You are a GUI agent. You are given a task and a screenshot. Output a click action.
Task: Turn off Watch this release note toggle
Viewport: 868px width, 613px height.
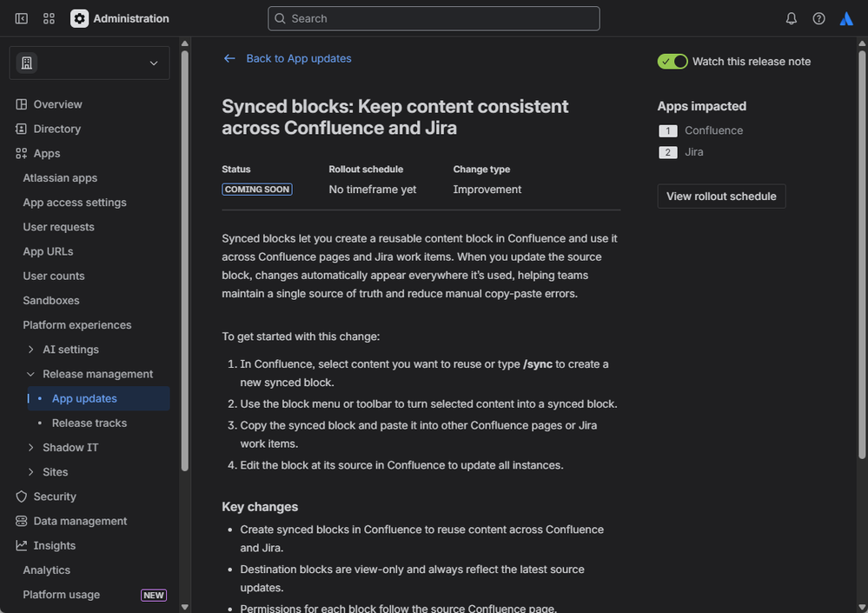click(673, 61)
